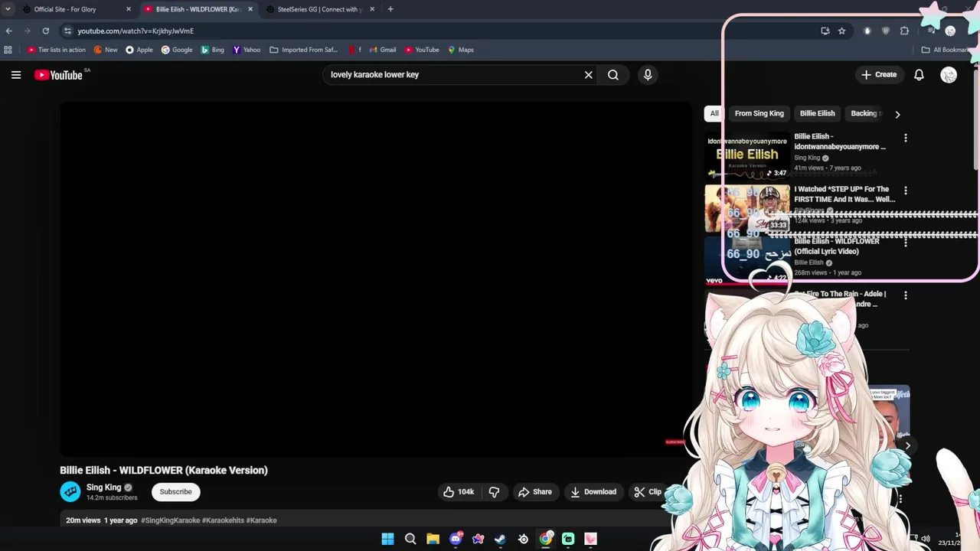View site information icon in address bar

pyautogui.click(x=67, y=31)
